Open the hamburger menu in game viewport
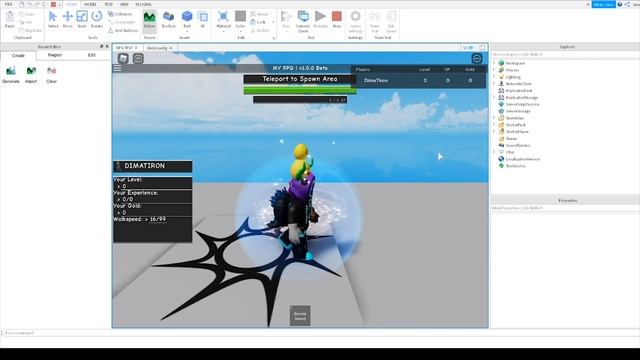 [117, 68]
